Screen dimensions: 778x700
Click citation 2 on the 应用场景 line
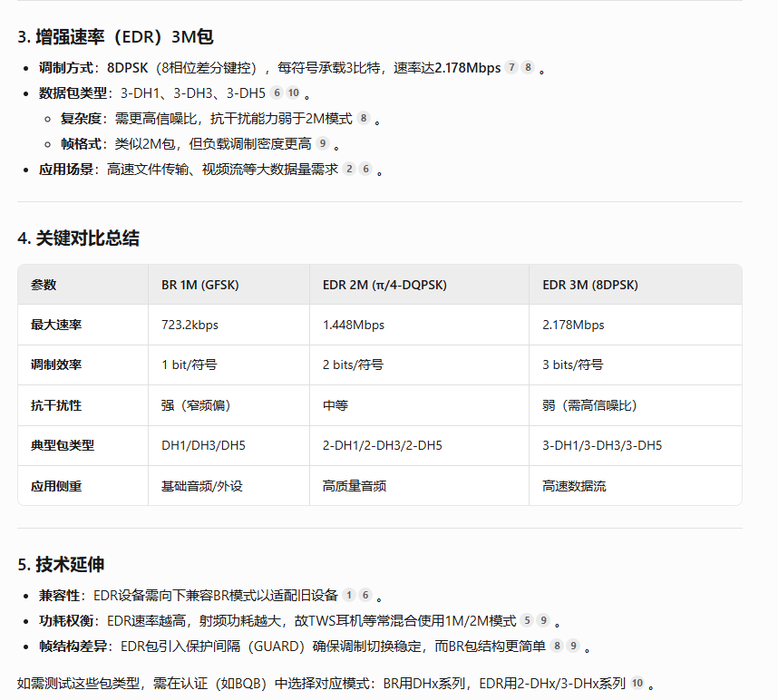pyautogui.click(x=349, y=170)
